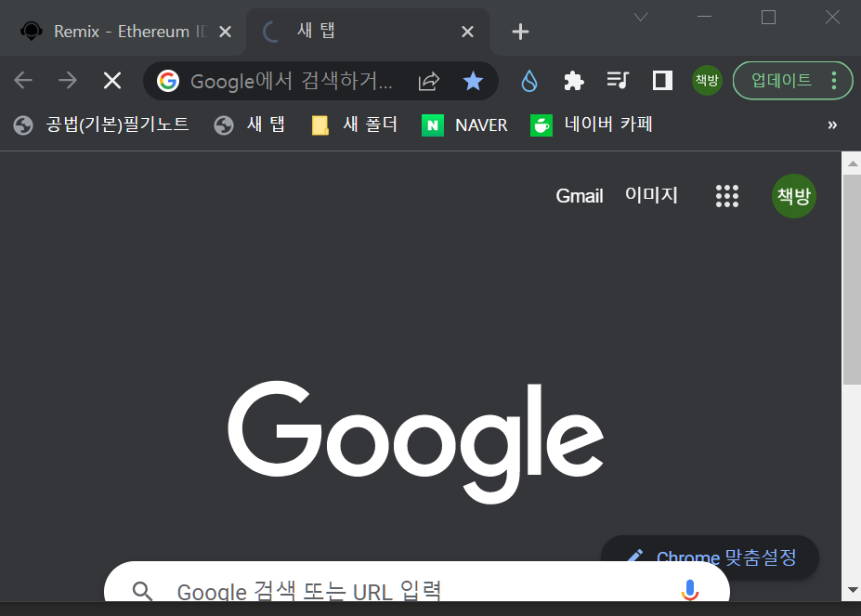Open the 책방 profile avatar in toolbar
This screenshot has width=861, height=616.
pyautogui.click(x=707, y=81)
